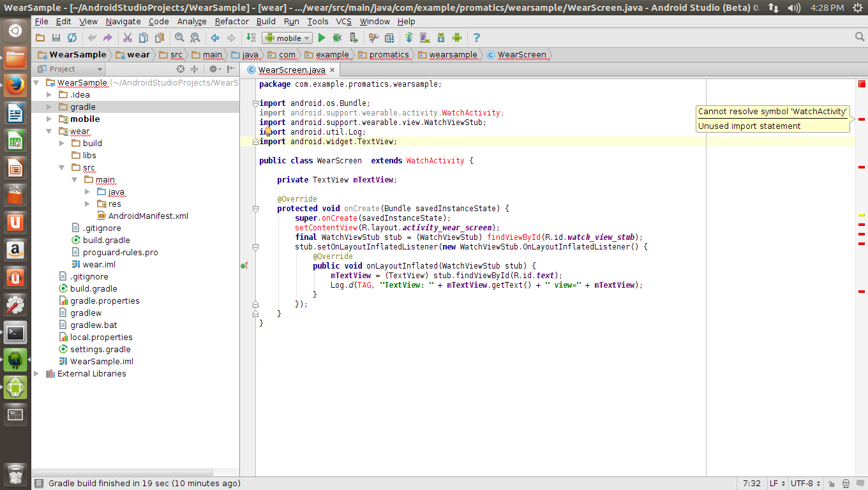Click the Paste clipboard icon

click(x=158, y=38)
